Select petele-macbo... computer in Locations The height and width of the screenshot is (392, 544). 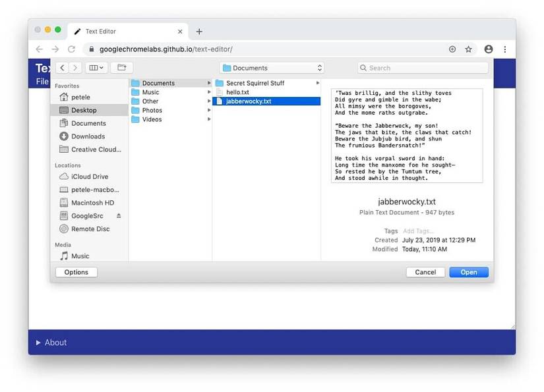coord(89,190)
